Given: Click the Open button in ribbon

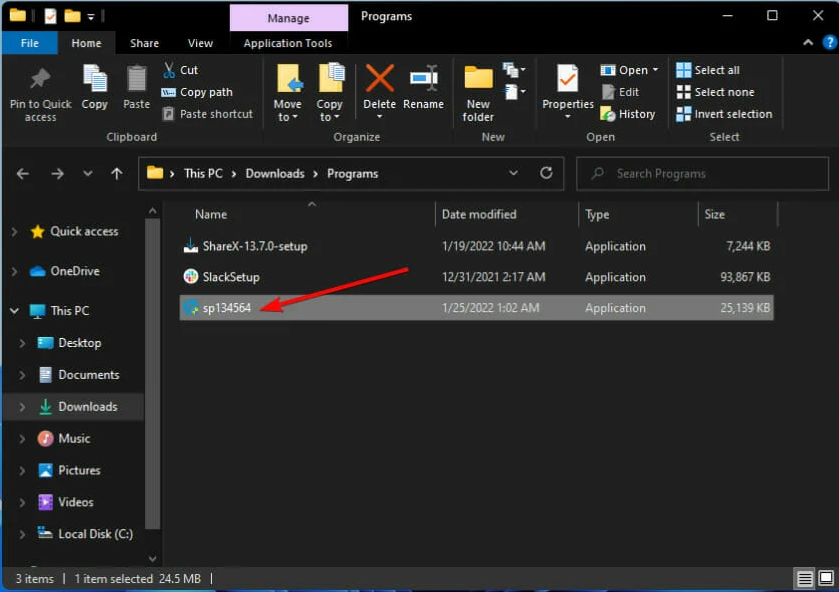Looking at the screenshot, I should [629, 70].
